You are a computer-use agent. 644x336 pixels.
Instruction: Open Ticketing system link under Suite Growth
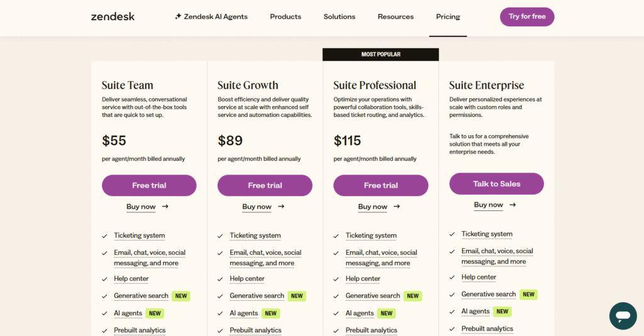point(255,236)
